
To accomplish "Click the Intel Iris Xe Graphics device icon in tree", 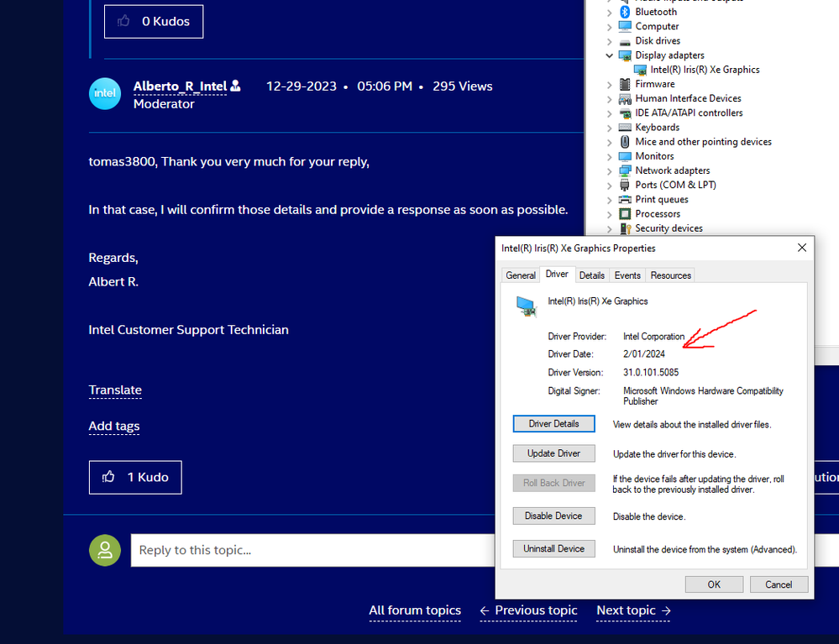I will click(x=640, y=70).
